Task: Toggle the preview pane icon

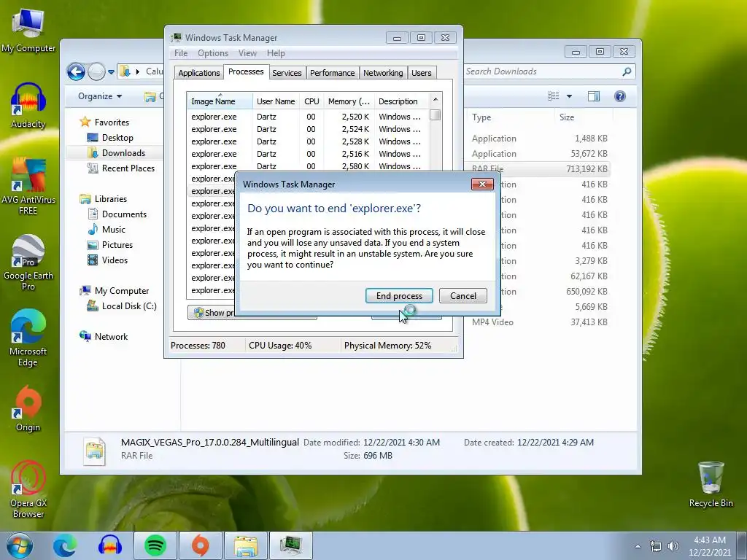Action: [594, 96]
